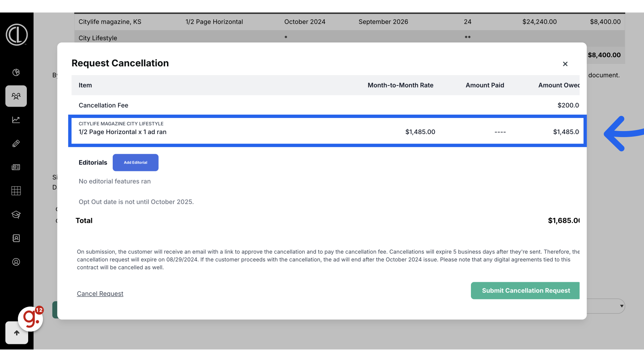Open the dropdown behind the dialog
This screenshot has height=362, width=644.
click(x=606, y=306)
